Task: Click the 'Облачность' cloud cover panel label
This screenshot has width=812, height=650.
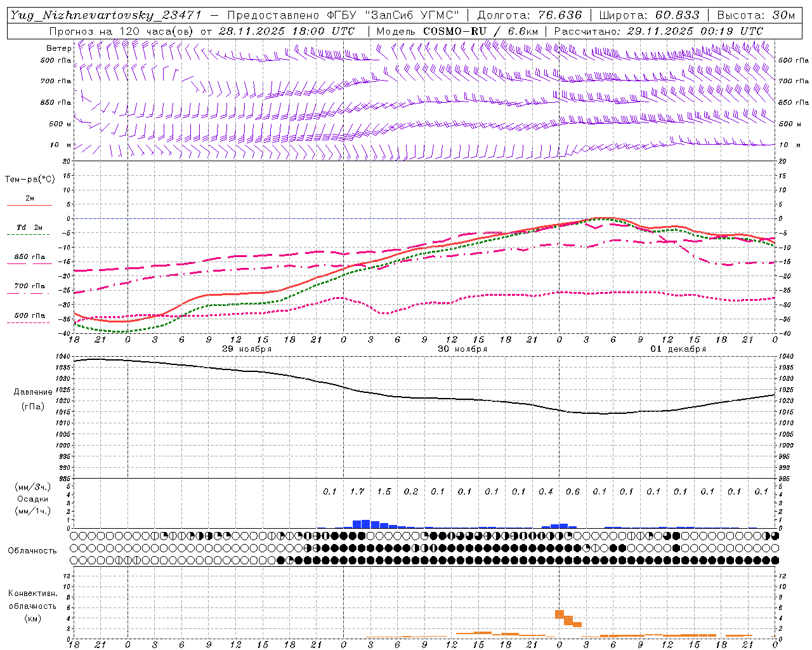Action: coord(32,551)
